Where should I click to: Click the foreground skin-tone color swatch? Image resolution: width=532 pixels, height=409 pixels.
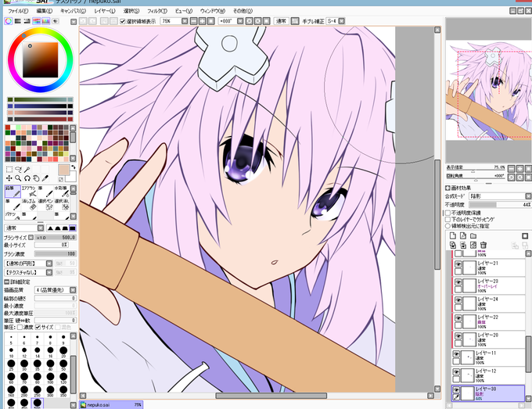(63, 170)
